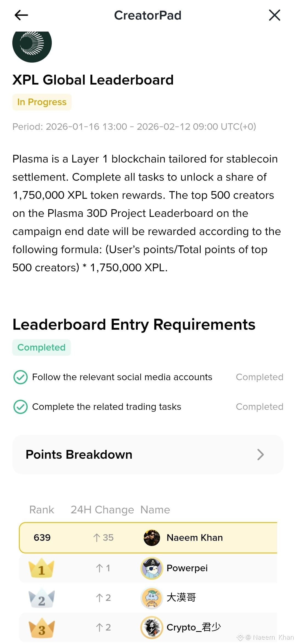Viewport: 296px width, 644px height.
Task: Tap the Crypto_君少 avatar
Action: pyautogui.click(x=152, y=628)
